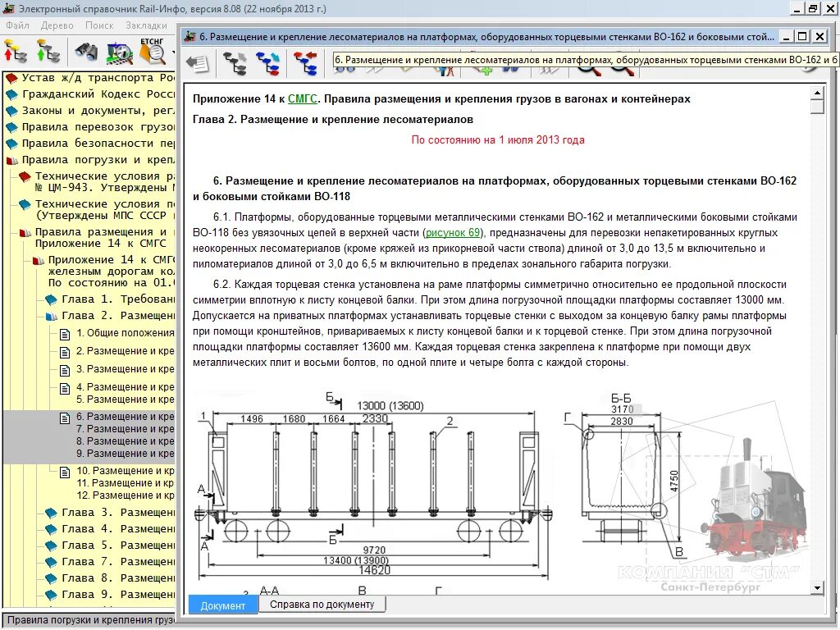Open search with the binoculars icon

(x=85, y=52)
